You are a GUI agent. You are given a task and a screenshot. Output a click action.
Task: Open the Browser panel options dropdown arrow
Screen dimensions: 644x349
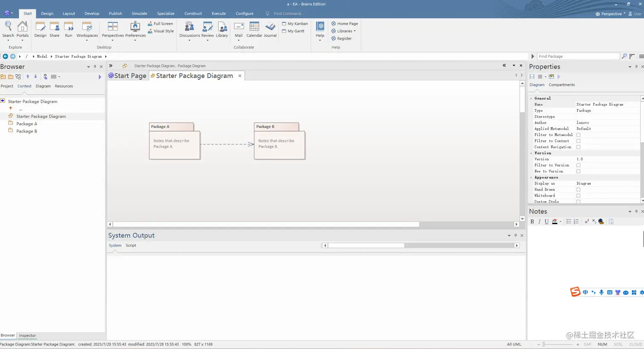(89, 67)
